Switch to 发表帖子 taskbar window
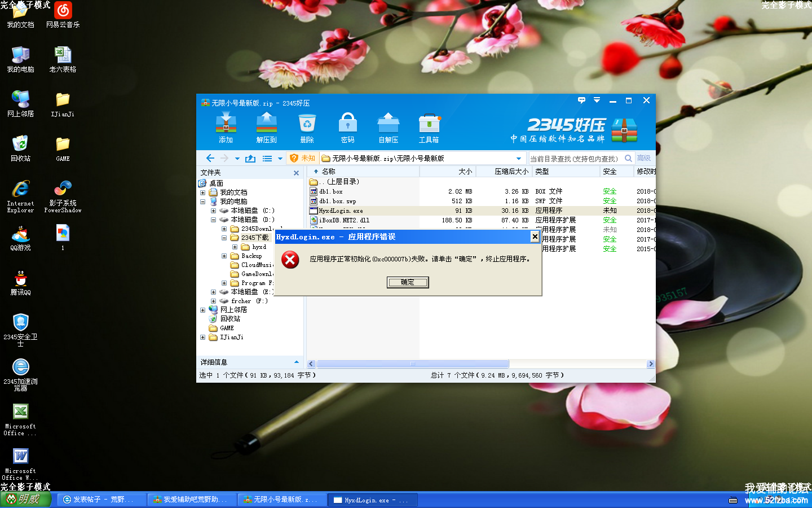Image resolution: width=812 pixels, height=508 pixels. point(101,500)
